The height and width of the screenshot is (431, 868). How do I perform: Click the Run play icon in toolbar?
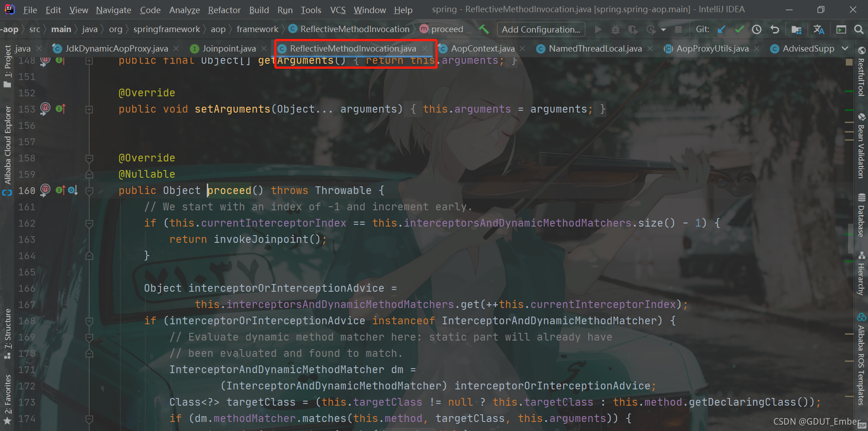[598, 29]
